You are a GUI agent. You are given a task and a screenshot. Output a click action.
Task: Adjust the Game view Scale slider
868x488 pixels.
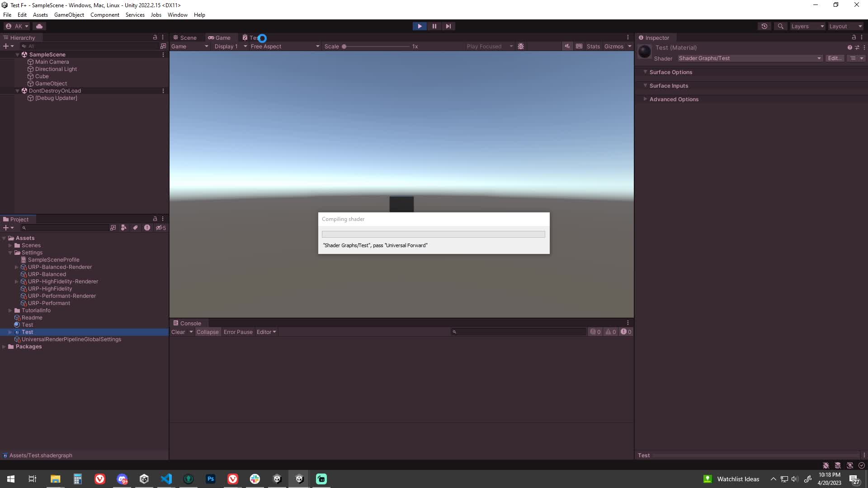click(x=344, y=46)
